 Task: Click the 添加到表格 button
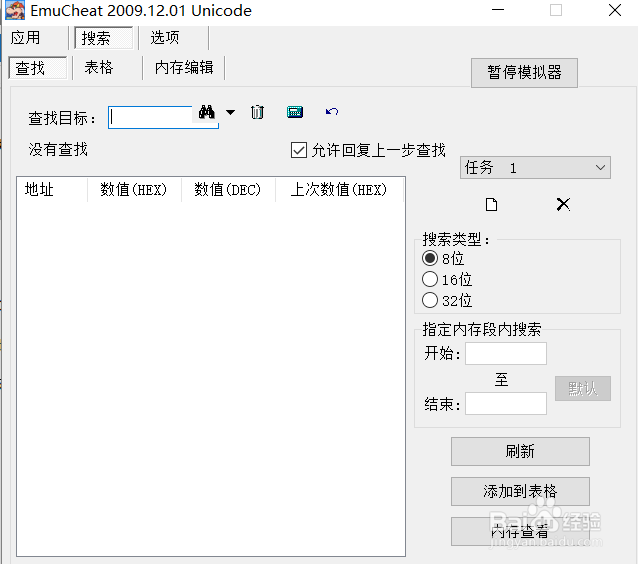coord(520,492)
